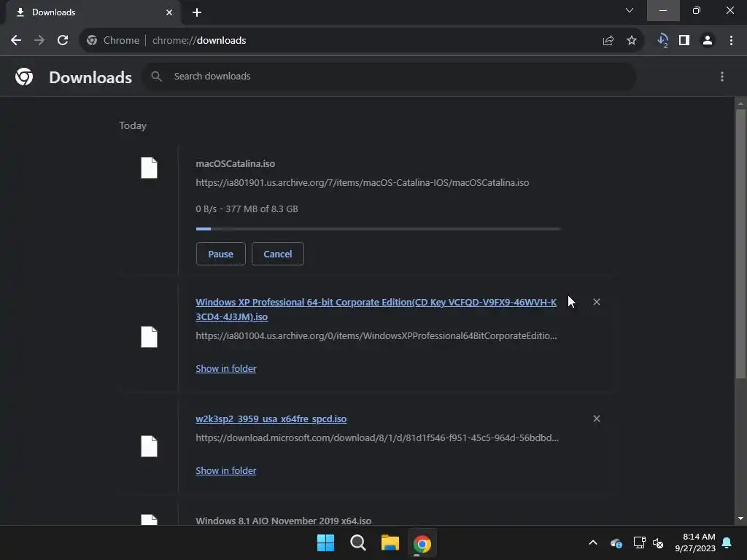Viewport: 747px width, 560px height.
Task: Show w2k3sp2 iso in folder
Action: [x=226, y=470]
